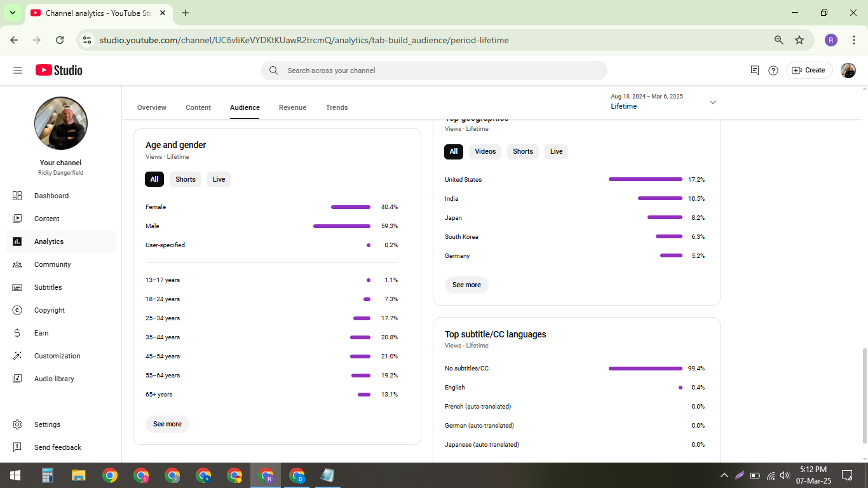The width and height of the screenshot is (868, 488).
Task: Select the Live filter in Age and gender
Action: pyautogui.click(x=219, y=179)
